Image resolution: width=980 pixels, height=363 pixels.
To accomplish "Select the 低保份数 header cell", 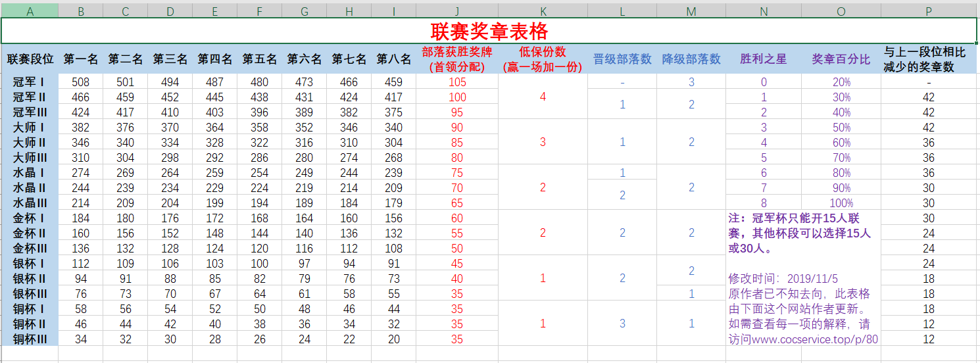I will [x=543, y=59].
